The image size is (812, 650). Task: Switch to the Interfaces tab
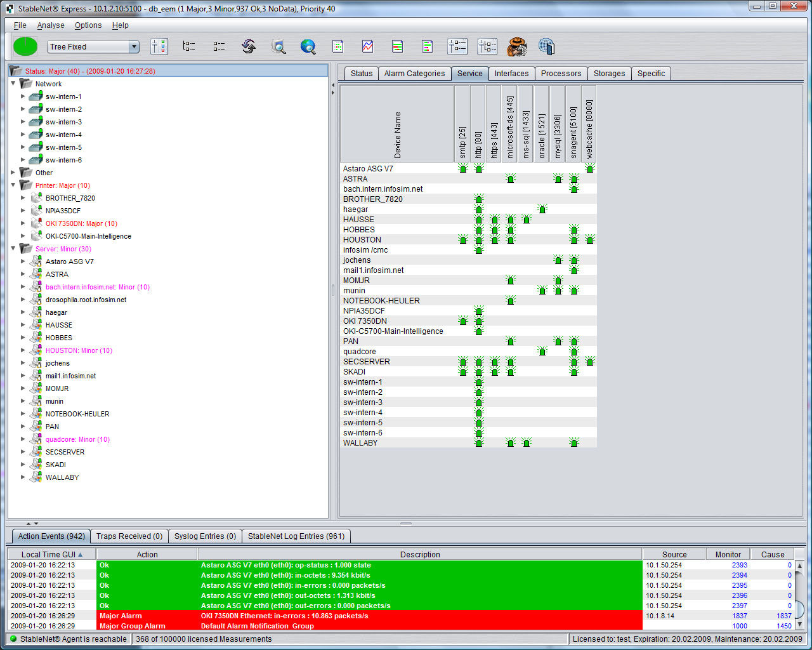tap(511, 74)
